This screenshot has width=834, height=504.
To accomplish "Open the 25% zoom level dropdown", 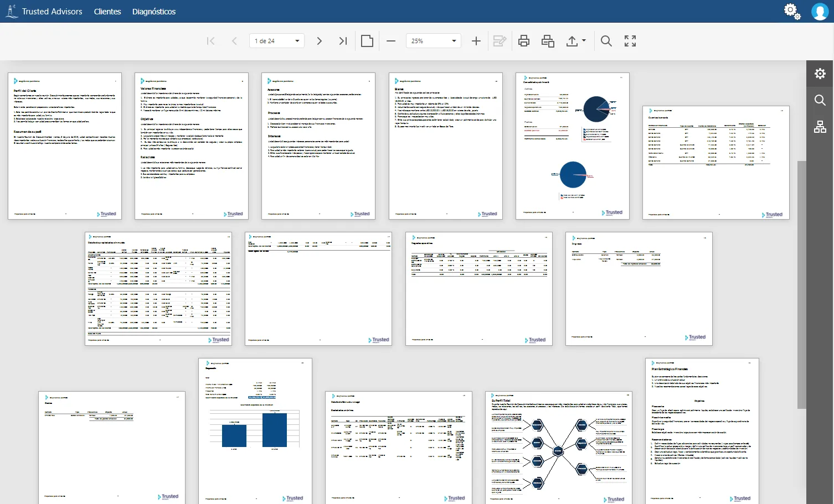I will (454, 41).
